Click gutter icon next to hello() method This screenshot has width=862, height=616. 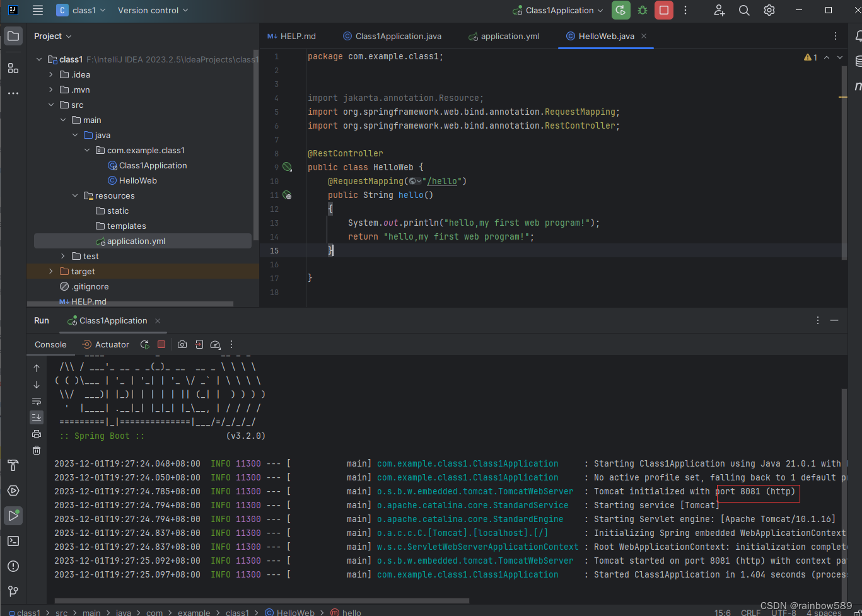pyautogui.click(x=288, y=195)
